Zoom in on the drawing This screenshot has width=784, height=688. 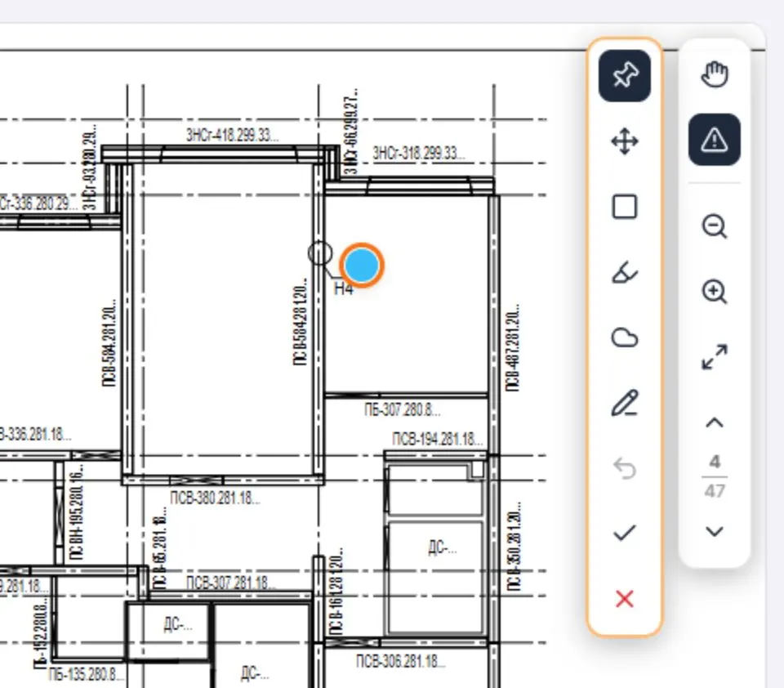coord(715,291)
